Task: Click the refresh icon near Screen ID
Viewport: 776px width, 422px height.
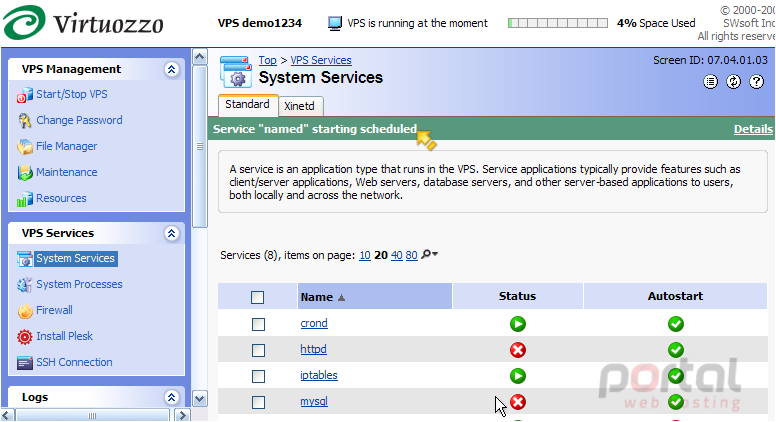Action: coord(733,82)
